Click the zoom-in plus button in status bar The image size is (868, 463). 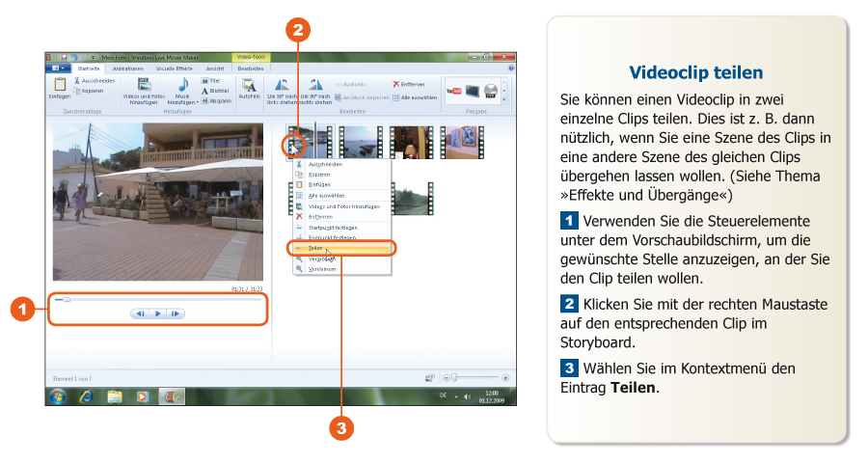click(x=505, y=378)
